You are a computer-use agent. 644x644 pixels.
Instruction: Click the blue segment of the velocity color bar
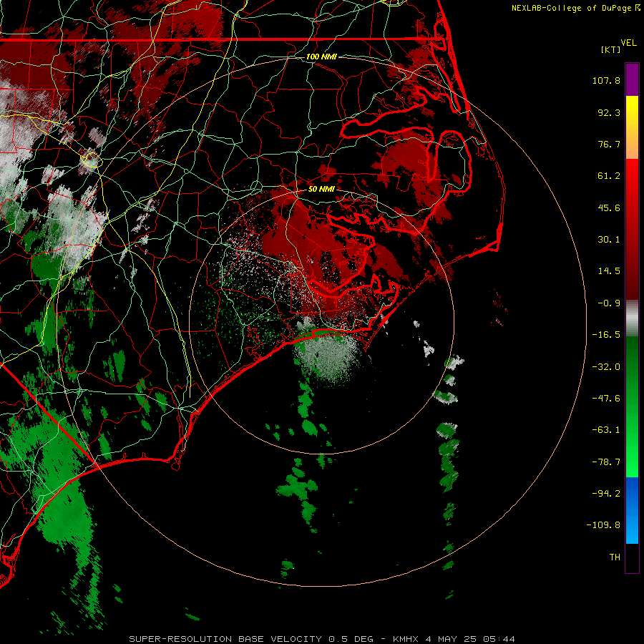click(x=632, y=510)
